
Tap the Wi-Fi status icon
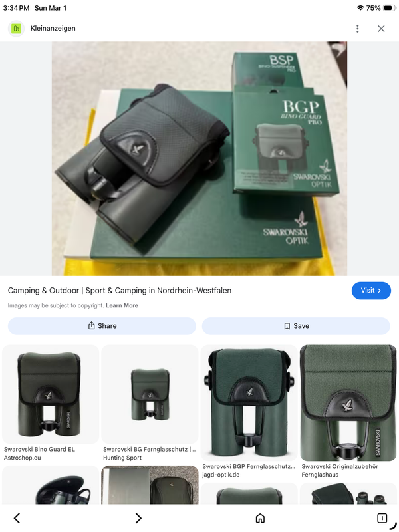click(360, 8)
